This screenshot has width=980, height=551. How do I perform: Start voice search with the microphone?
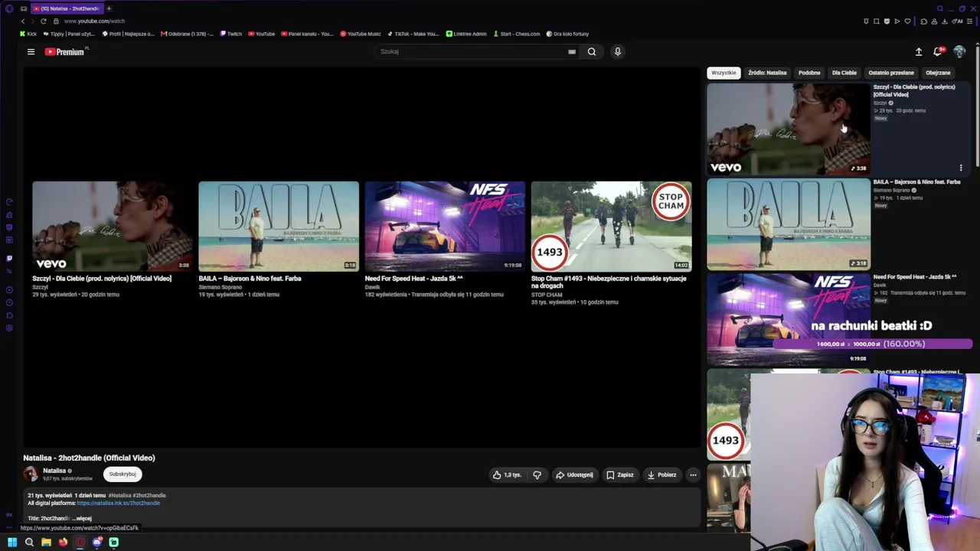pos(618,52)
